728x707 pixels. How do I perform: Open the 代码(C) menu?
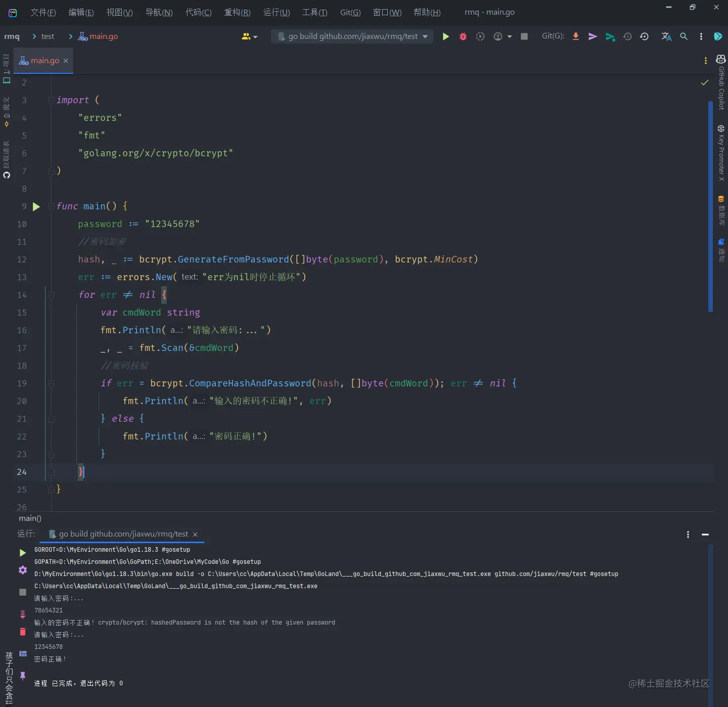198,12
